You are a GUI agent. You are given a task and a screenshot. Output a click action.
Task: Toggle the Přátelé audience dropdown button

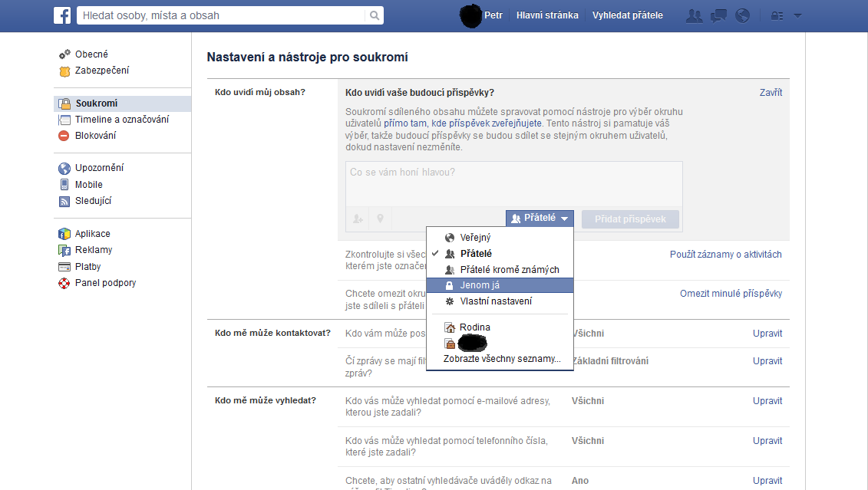tap(540, 219)
